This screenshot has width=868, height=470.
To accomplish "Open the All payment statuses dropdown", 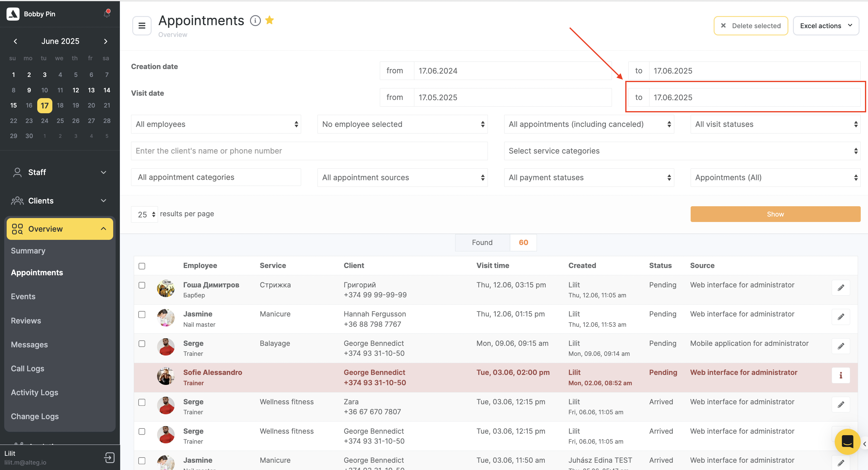I will tap(589, 177).
